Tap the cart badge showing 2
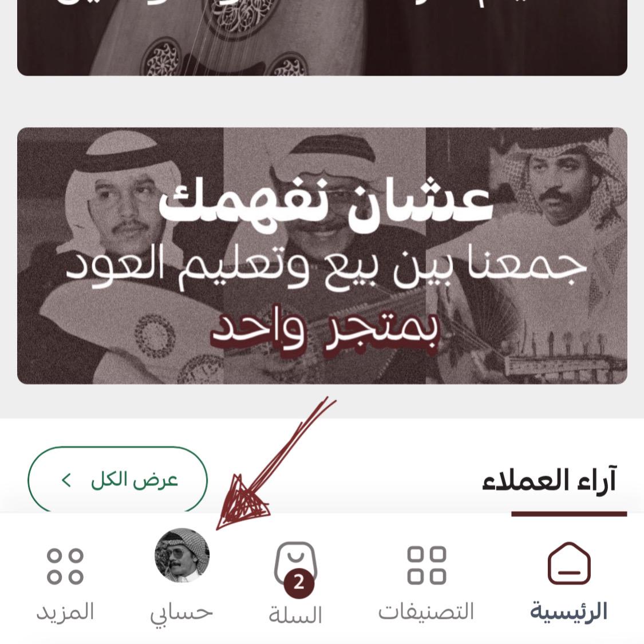Viewport: 644px width, 644px height. 299,582
